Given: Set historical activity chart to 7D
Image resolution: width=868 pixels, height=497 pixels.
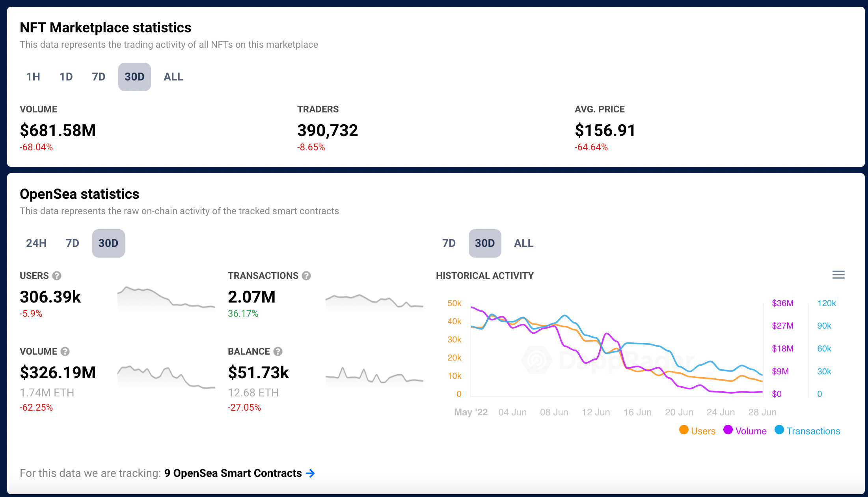Looking at the screenshot, I should pyautogui.click(x=449, y=243).
